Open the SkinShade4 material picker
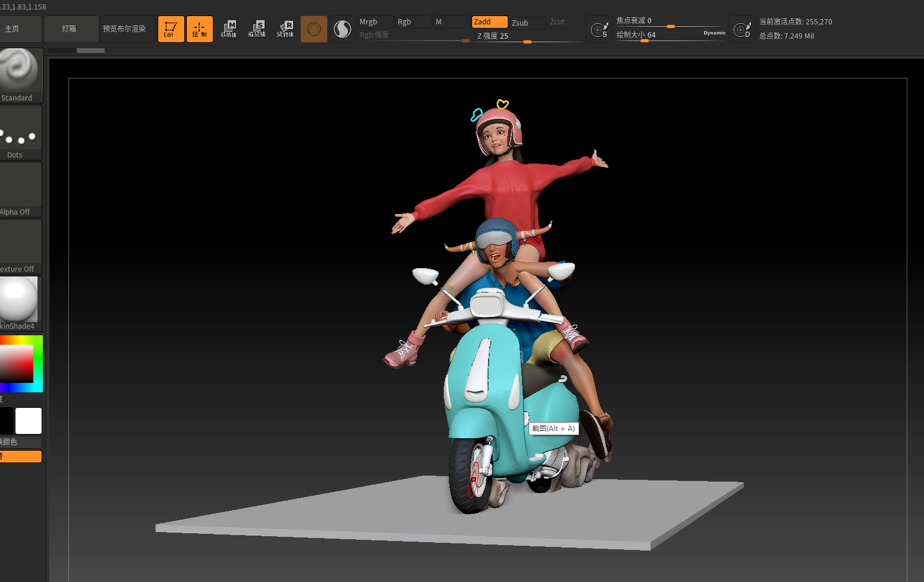This screenshot has width=924, height=582. tap(21, 303)
